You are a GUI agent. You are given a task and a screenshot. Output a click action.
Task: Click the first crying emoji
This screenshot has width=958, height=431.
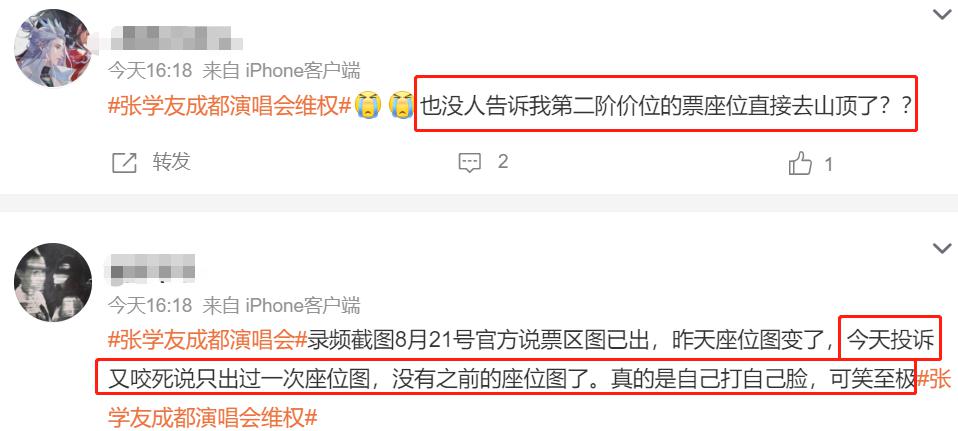pos(368,106)
